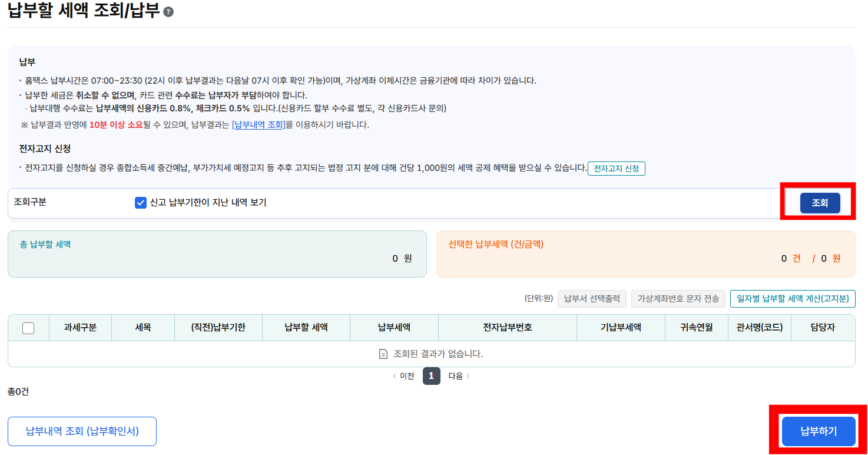Click the document icon in empty results row

[x=383, y=354]
